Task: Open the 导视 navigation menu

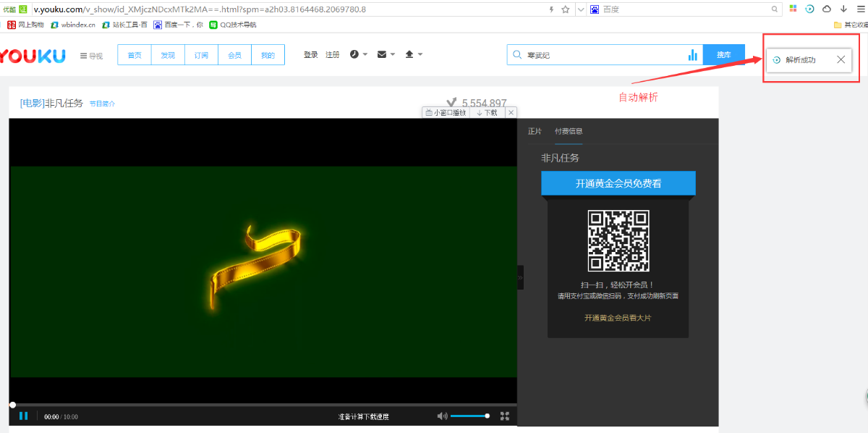Action: pos(91,56)
